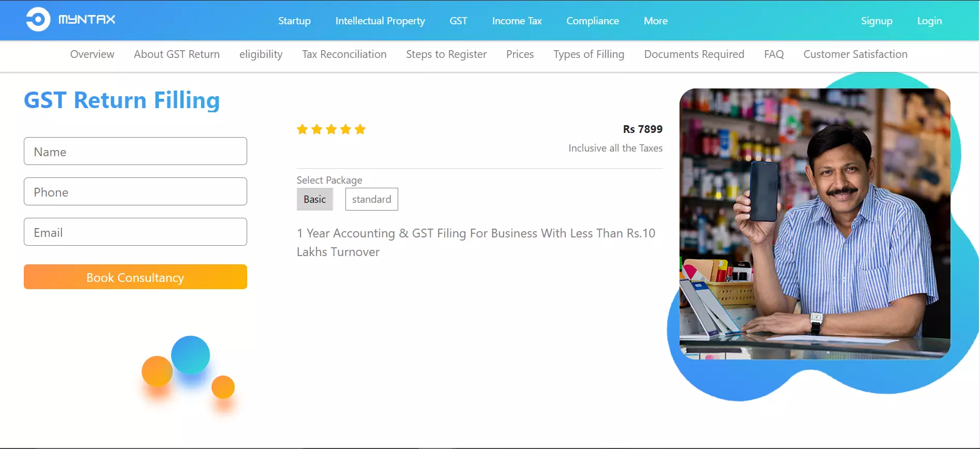This screenshot has height=449, width=980.
Task: Open the GST navigation menu
Action: (x=458, y=21)
